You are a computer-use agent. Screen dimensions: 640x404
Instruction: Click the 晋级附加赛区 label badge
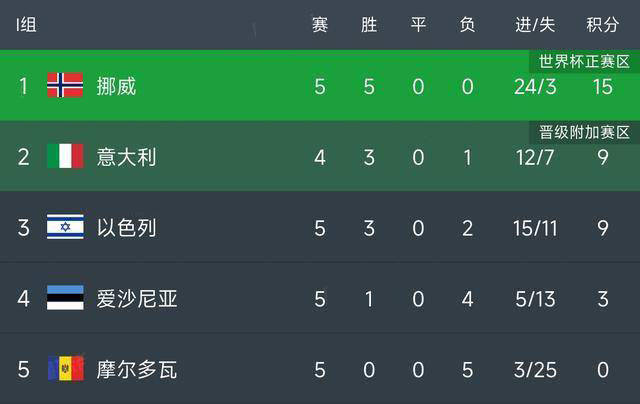click(x=584, y=132)
